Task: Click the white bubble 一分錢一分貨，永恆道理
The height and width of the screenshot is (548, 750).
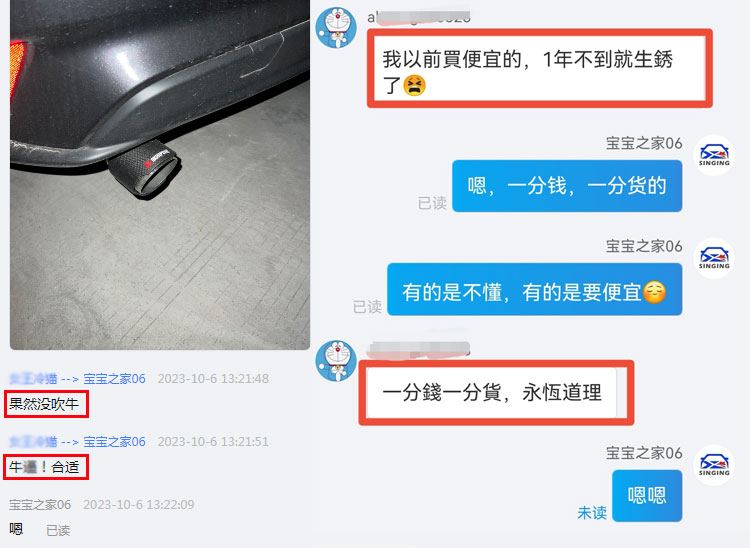Action: [x=493, y=393]
